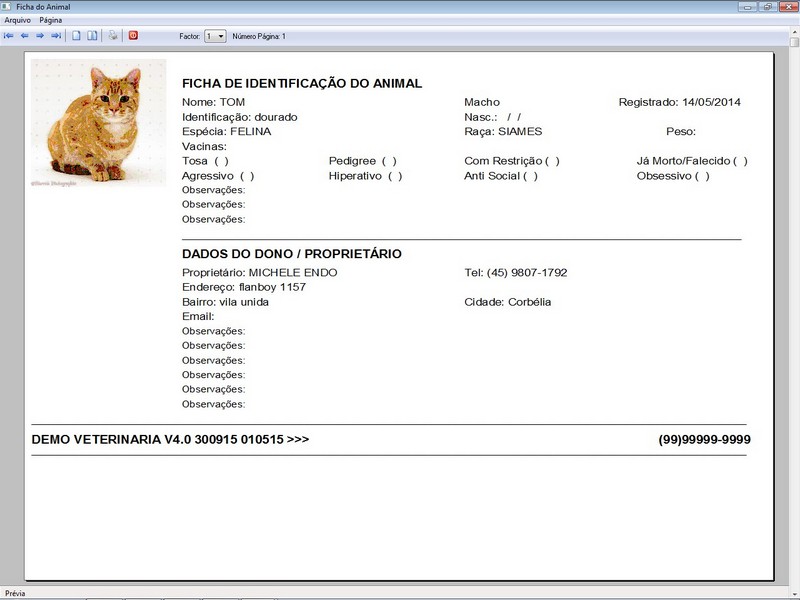The width and height of the screenshot is (800, 600).
Task: Click 'Identificação: dourado' text
Action: tap(240, 117)
